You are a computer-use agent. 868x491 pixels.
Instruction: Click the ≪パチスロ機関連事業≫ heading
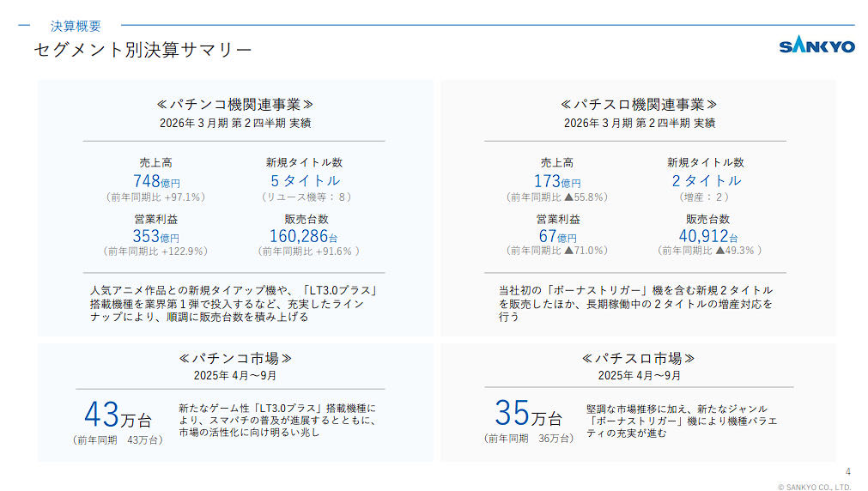(x=639, y=104)
